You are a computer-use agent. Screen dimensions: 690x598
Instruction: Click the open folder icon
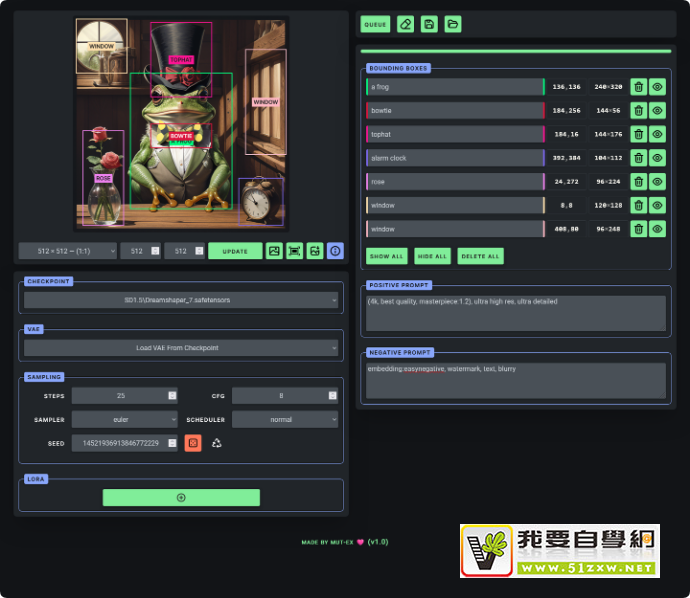tap(453, 24)
